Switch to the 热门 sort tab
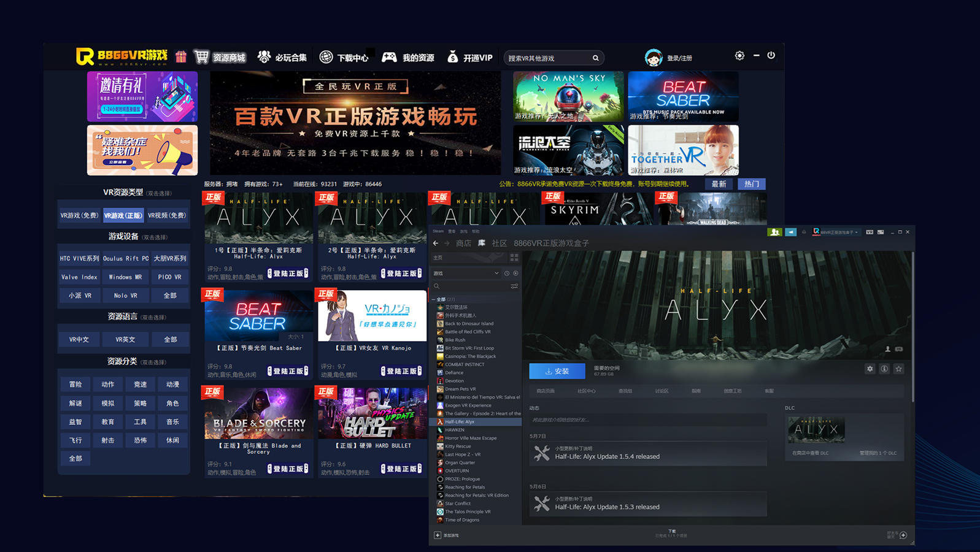The width and height of the screenshot is (980, 552). pos(751,184)
